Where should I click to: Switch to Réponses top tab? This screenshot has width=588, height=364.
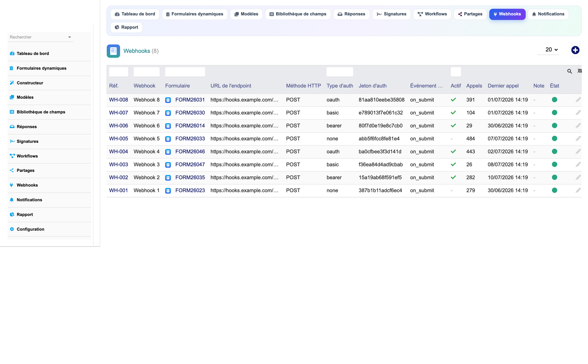tap(351, 14)
